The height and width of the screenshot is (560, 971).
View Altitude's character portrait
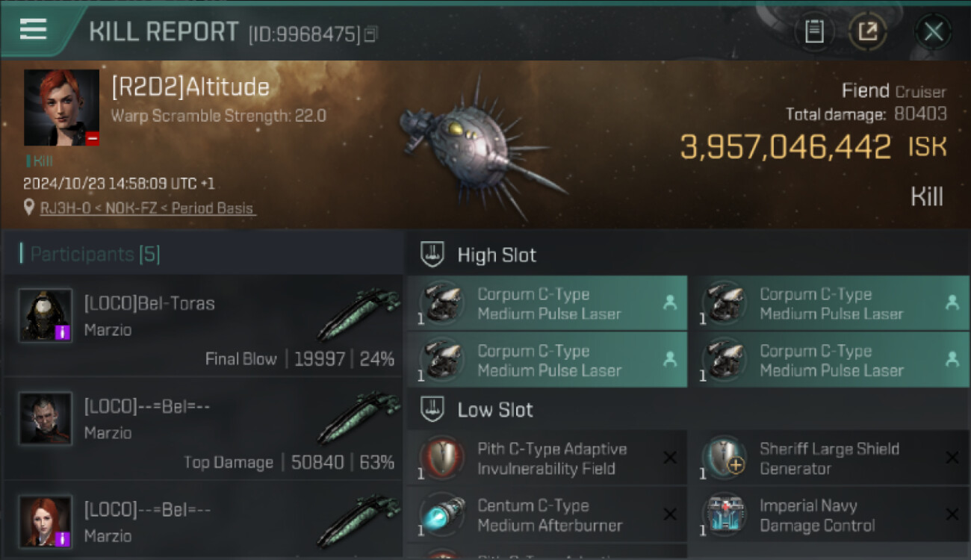(61, 108)
